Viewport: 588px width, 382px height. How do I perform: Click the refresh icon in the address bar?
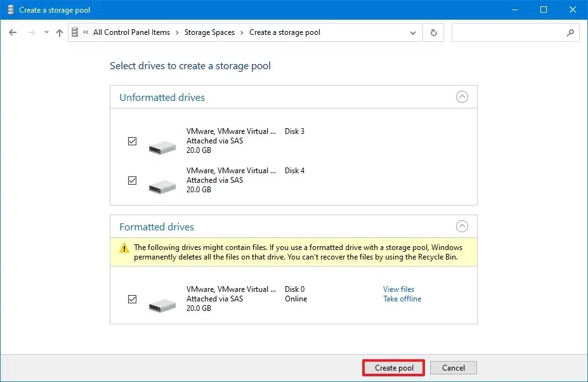(433, 32)
